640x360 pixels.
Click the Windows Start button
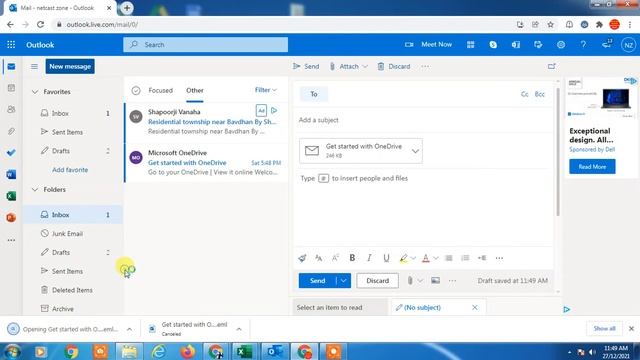(12, 351)
